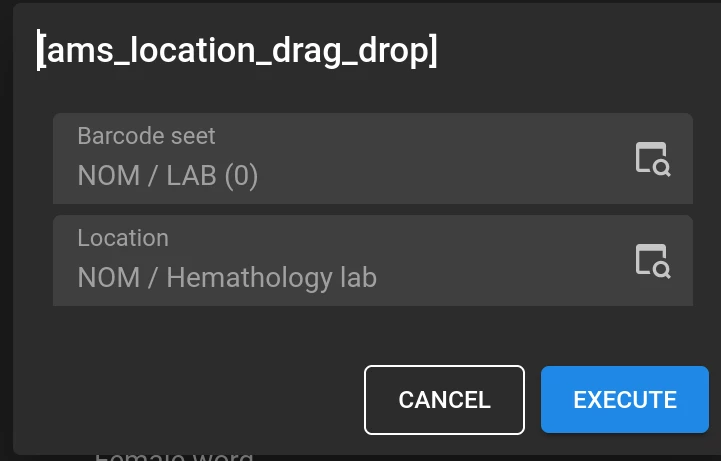
Task: Select the 'NOM / LAB (0)' value text
Action: [x=168, y=177]
